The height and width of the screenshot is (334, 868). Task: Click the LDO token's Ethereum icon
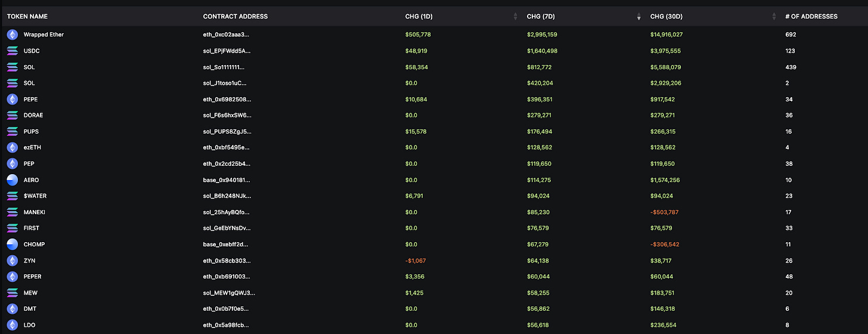(x=13, y=325)
